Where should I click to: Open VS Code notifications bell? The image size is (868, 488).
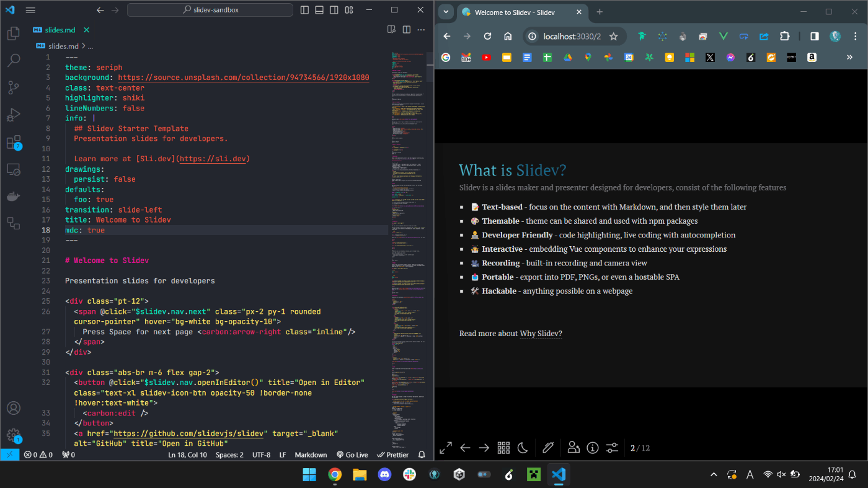(422, 455)
